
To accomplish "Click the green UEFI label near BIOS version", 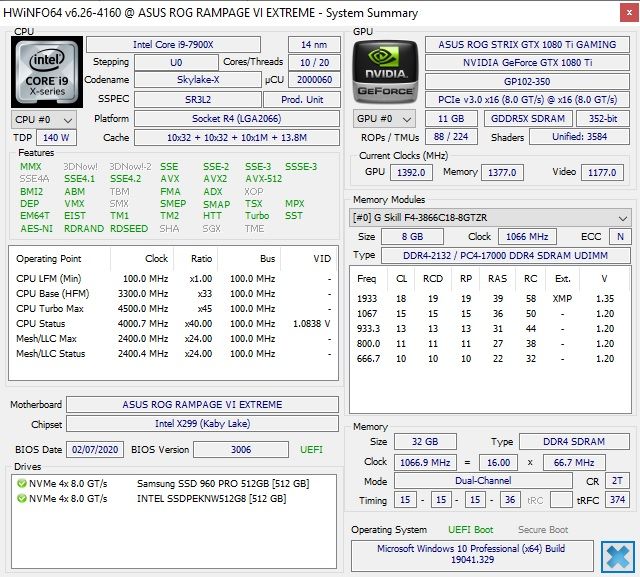I will (x=311, y=450).
